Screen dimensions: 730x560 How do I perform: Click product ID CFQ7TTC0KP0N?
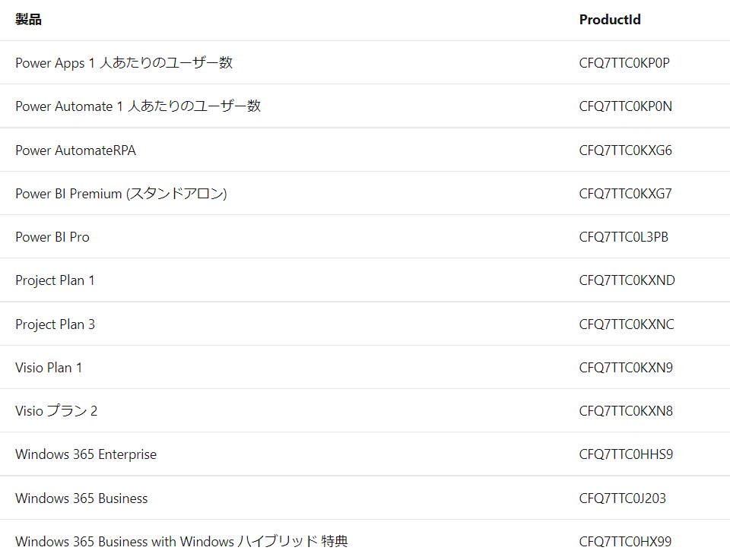coord(625,106)
